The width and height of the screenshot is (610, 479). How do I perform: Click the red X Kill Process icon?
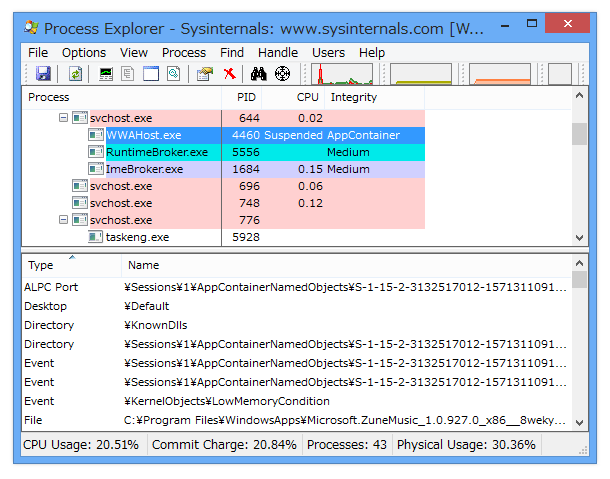[x=230, y=73]
